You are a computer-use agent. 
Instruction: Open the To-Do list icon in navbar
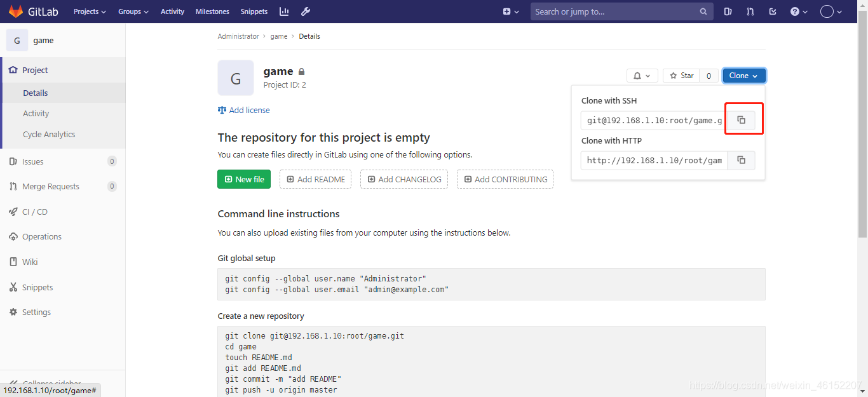773,11
